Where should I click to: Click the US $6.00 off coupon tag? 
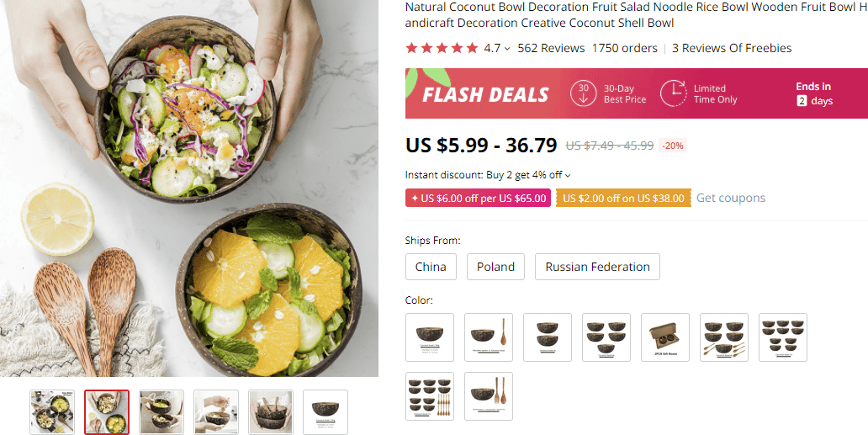(478, 199)
